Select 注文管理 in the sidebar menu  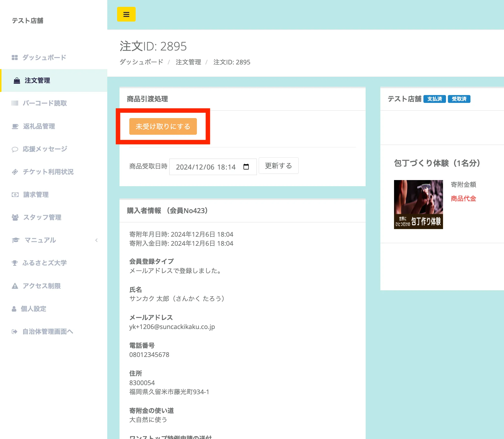click(x=54, y=80)
